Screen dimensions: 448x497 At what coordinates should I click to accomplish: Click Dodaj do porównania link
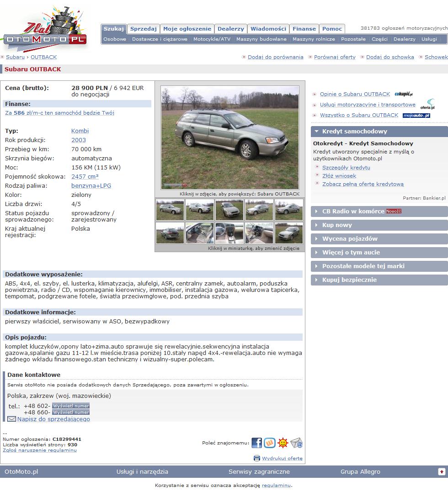[x=275, y=57]
